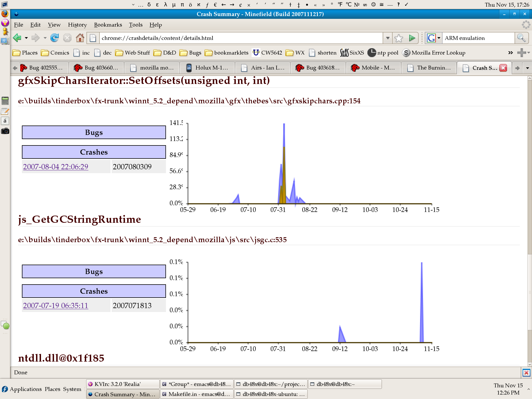This screenshot has height=399, width=532.
Task: Click the Forward navigation arrow
Action: (x=35, y=38)
